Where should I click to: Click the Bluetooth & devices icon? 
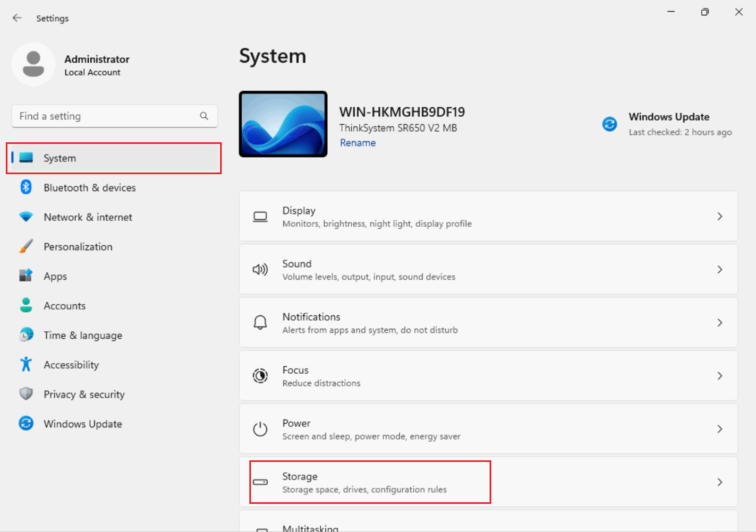click(26, 187)
